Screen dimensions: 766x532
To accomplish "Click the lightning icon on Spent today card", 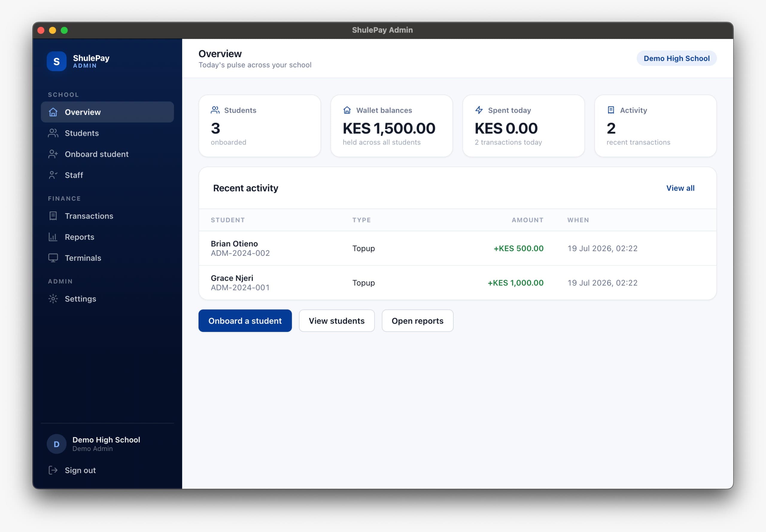I will [x=479, y=110].
